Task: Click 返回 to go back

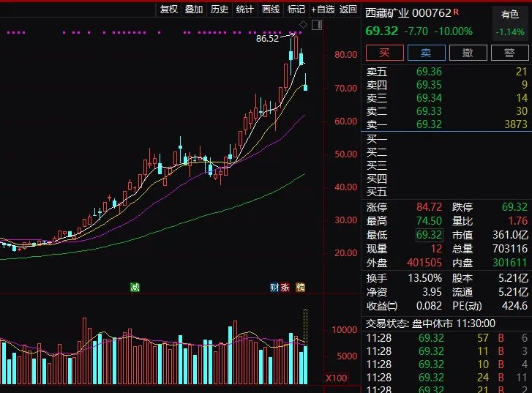Action: pyautogui.click(x=348, y=10)
